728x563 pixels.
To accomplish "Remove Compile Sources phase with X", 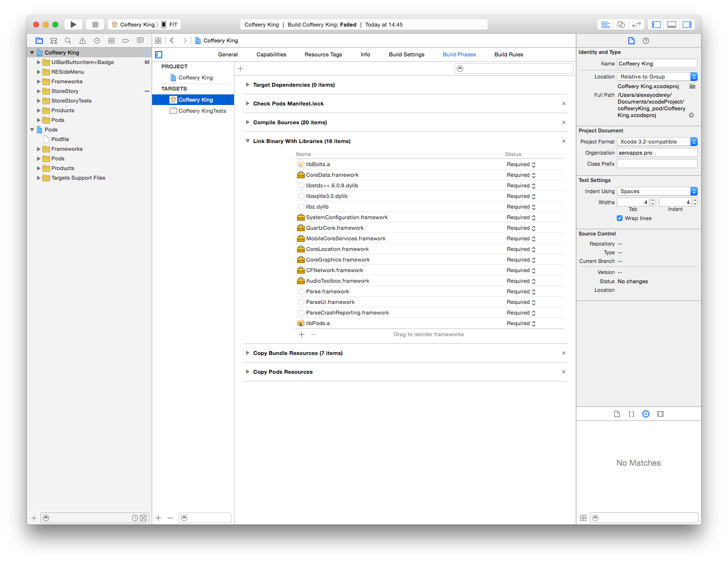I will tap(564, 122).
